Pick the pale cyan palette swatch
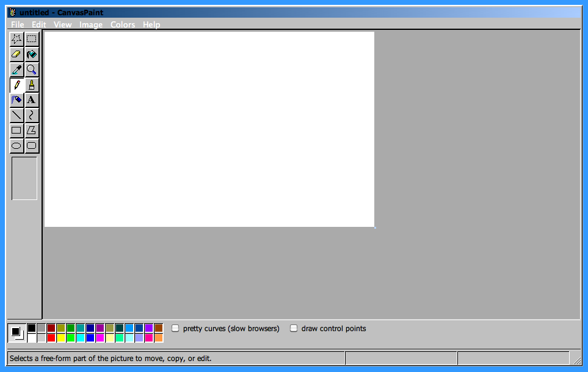The height and width of the screenshot is (372, 588). tap(129, 338)
